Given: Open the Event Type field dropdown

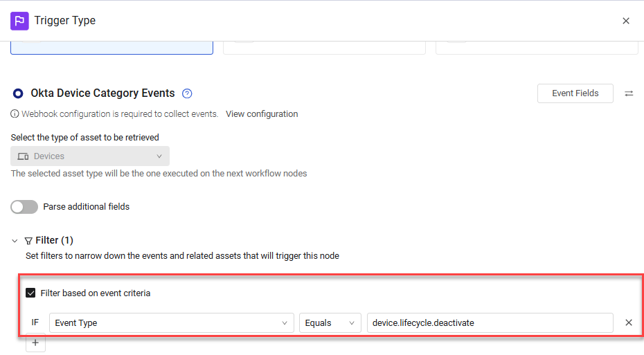Looking at the screenshot, I should [x=171, y=323].
